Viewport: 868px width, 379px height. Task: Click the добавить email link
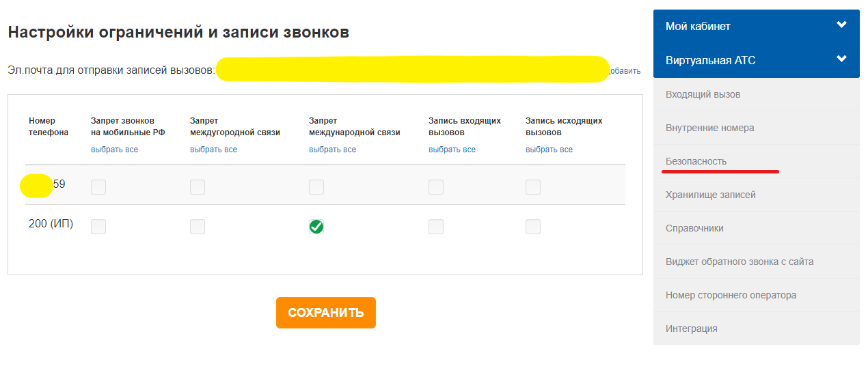(625, 71)
